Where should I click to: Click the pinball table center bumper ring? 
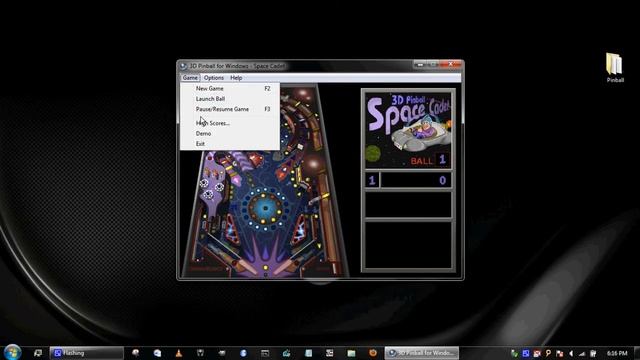point(265,209)
